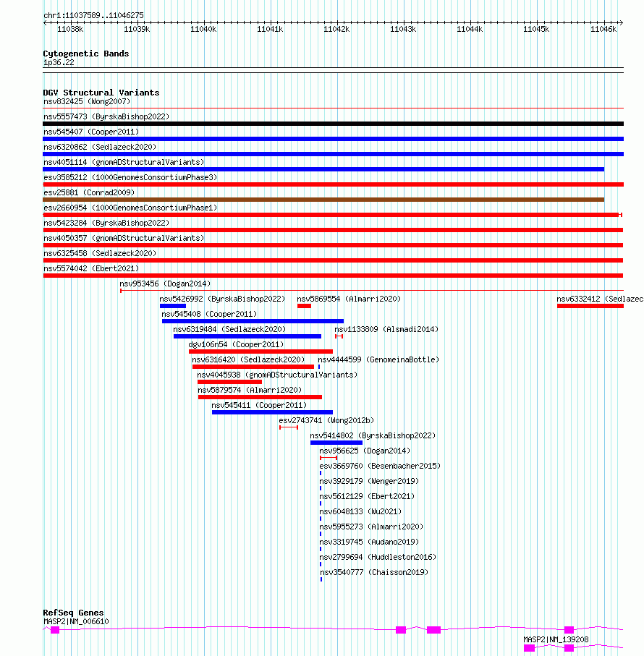Open nsv5879574 (Almarri2020) label
The image size is (644, 656).
click(x=250, y=390)
